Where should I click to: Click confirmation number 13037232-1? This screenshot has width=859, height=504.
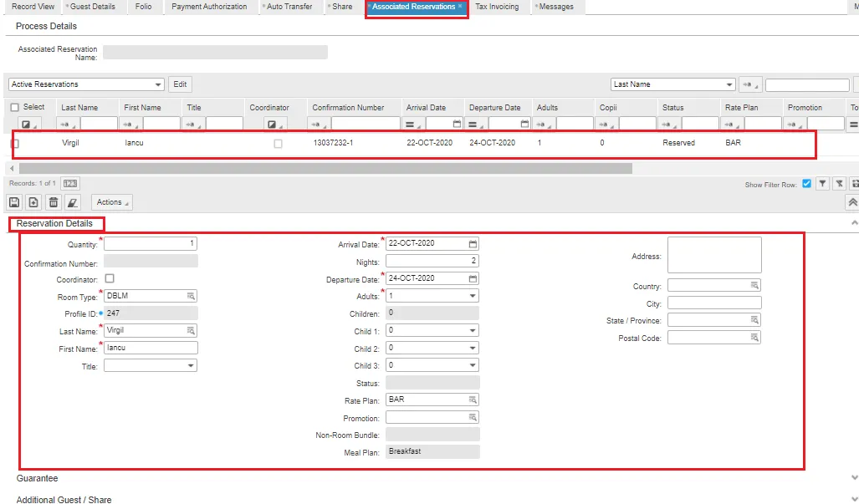point(333,143)
